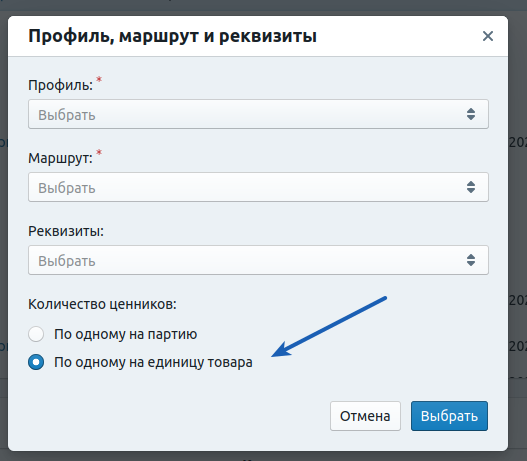Open the Реквизиты select box
The image size is (527, 461).
[258, 260]
